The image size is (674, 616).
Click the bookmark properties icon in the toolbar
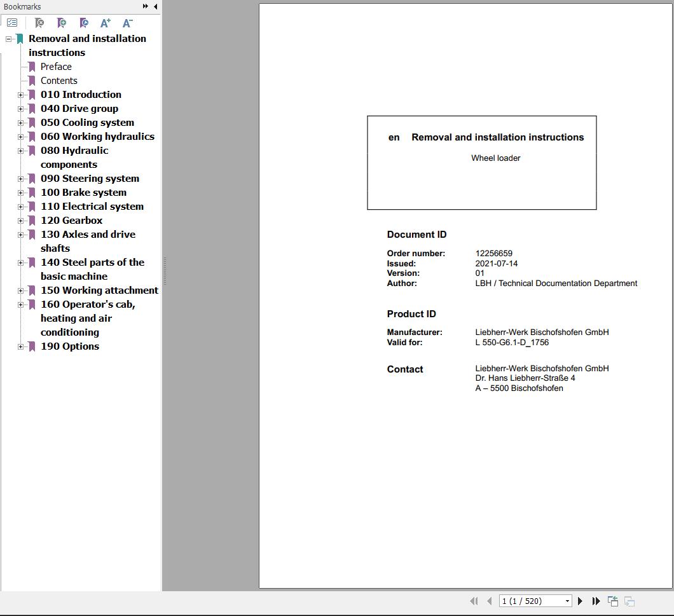pos(84,23)
